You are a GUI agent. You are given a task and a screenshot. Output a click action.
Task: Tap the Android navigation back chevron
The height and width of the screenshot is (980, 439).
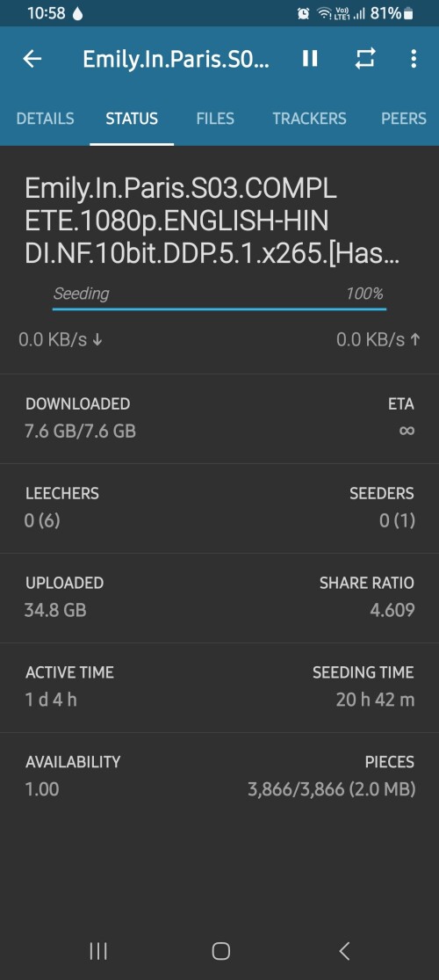[343, 951]
